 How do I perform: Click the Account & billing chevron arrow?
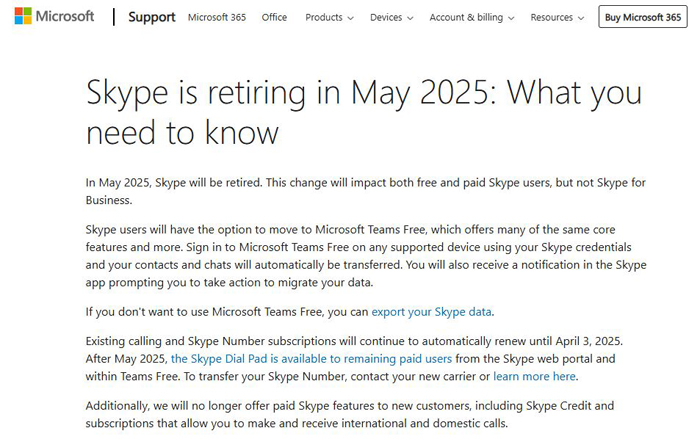[511, 18]
